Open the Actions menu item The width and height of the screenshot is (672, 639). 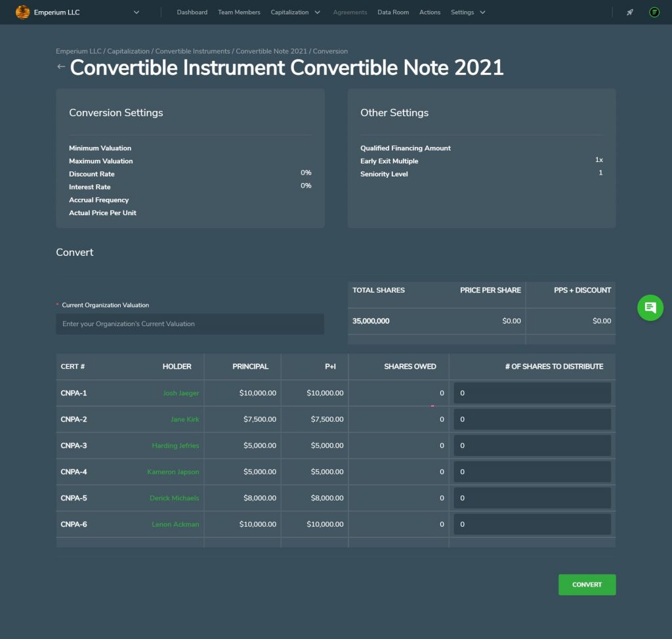pyautogui.click(x=429, y=12)
